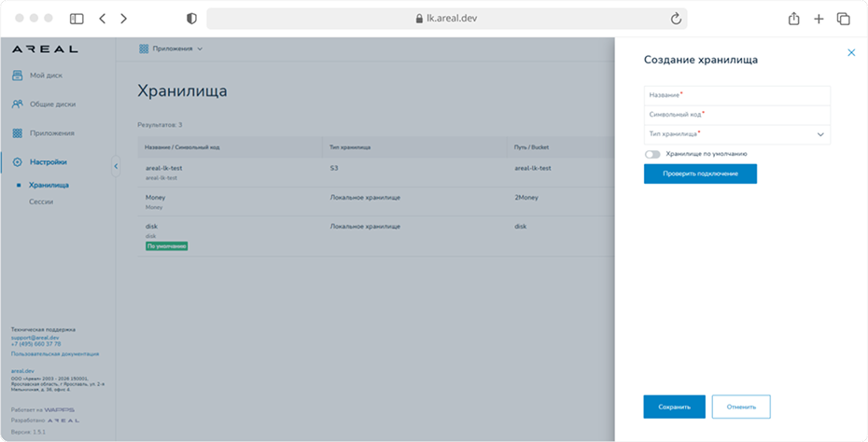Click the privacy shield icon
868x442 pixels.
pos(191,19)
